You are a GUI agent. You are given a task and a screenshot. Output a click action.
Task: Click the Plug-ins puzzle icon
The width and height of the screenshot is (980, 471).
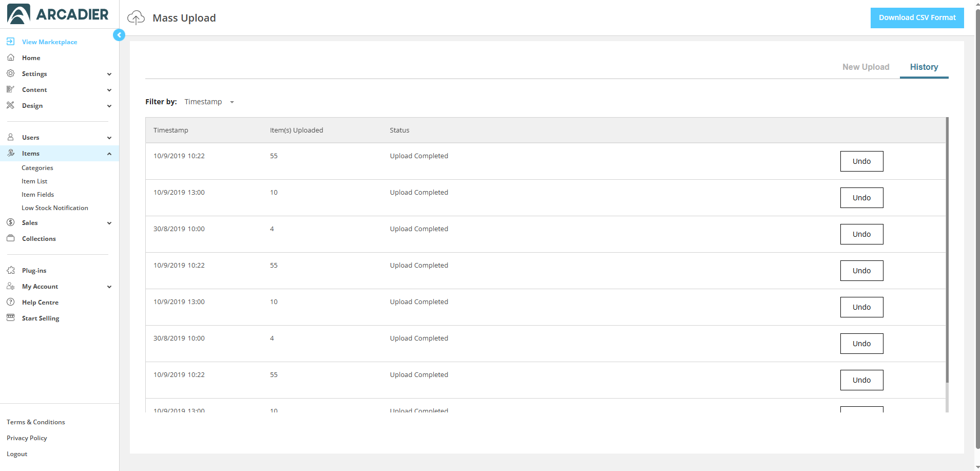[10, 270]
